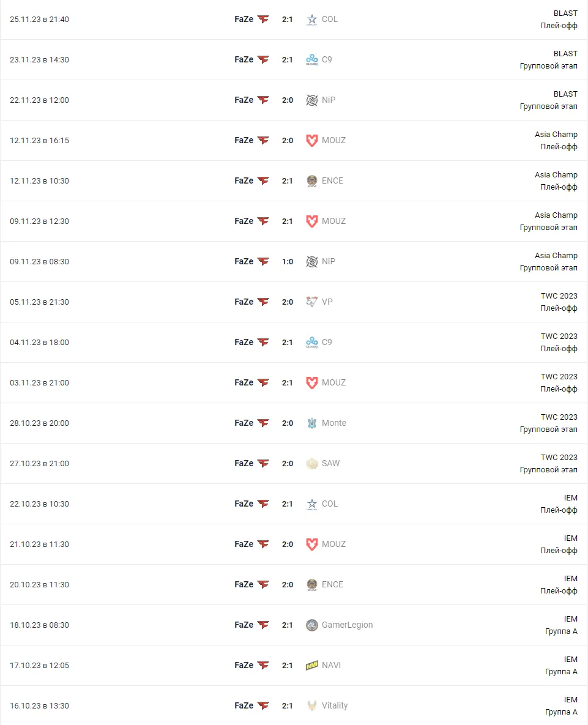The image size is (588, 725).
Task: Open IEM Группа A label in the NAVI row
Action: click(x=561, y=666)
